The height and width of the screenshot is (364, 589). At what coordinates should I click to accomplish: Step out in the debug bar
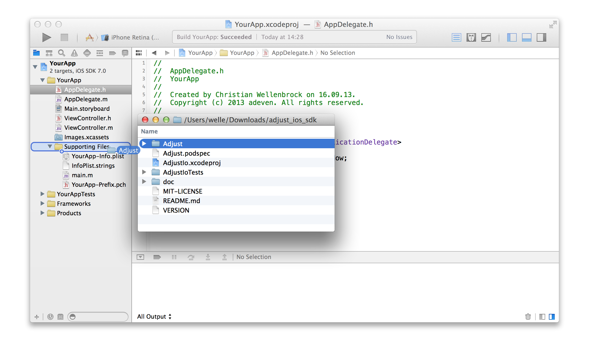[x=225, y=257]
